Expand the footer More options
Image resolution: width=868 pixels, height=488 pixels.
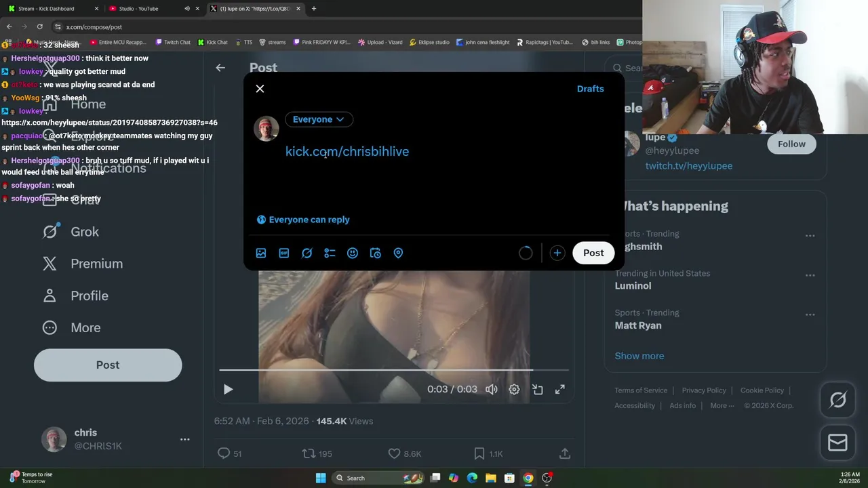[722, 405]
